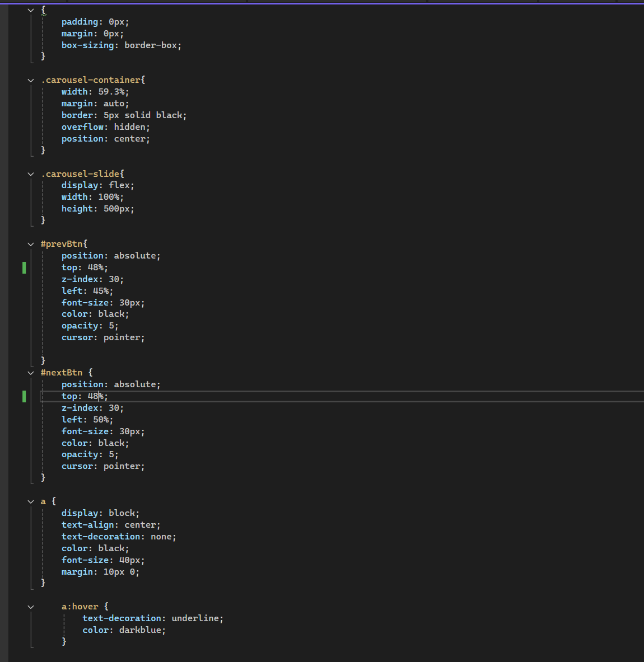Click the 'left: 50%' line in #nextBtn

(87, 420)
